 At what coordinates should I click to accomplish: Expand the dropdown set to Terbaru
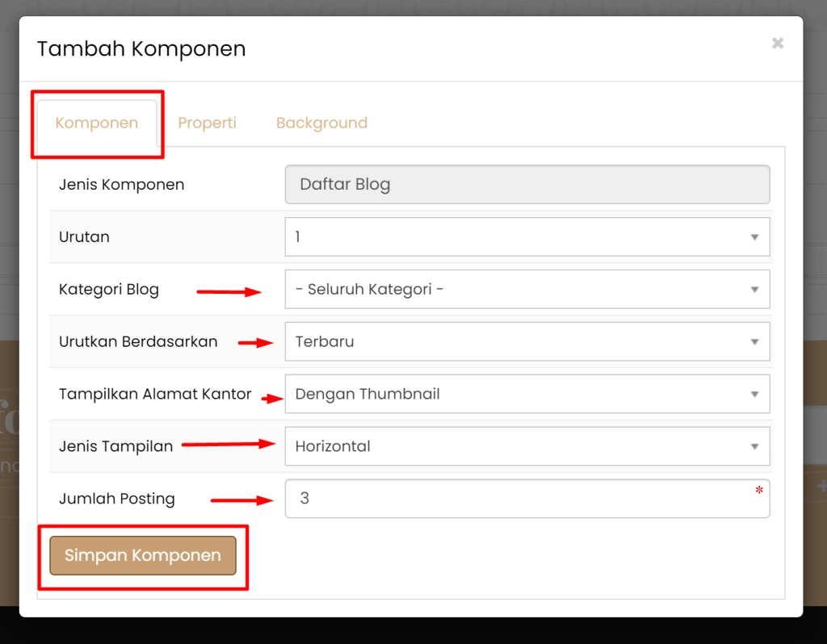[527, 342]
